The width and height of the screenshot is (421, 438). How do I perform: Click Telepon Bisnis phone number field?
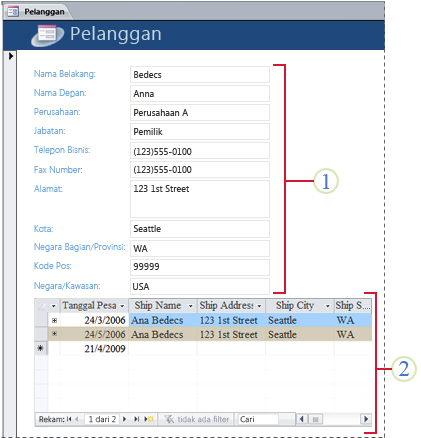point(200,150)
